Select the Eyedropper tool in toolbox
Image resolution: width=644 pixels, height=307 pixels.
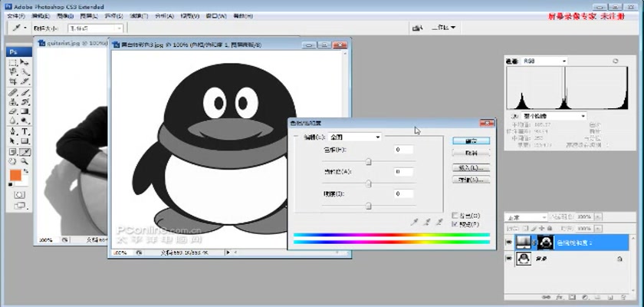point(25,152)
